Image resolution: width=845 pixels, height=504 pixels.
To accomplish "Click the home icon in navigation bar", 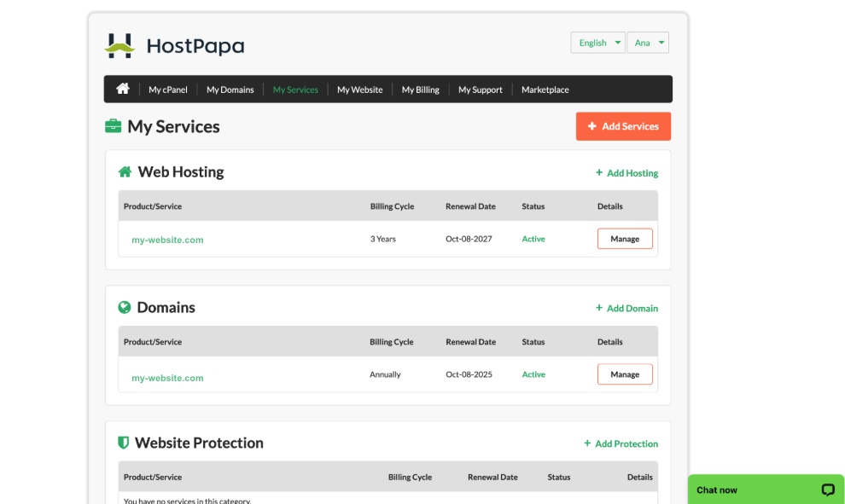I will 123,89.
